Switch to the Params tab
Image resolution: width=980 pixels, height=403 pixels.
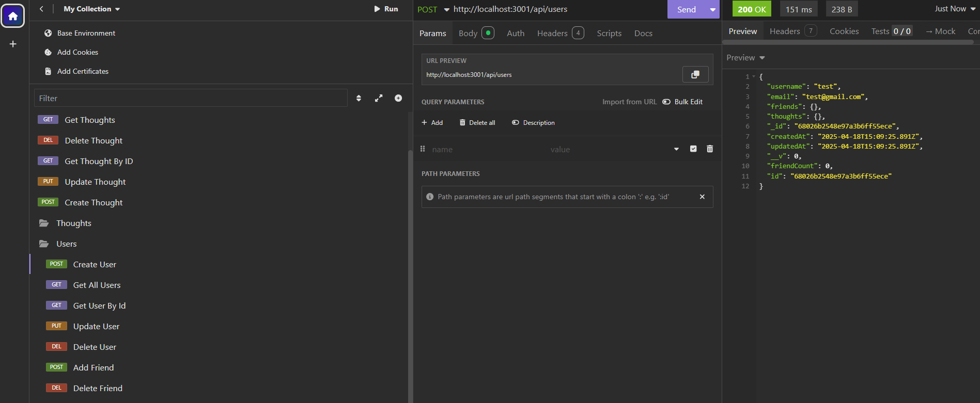click(x=433, y=33)
